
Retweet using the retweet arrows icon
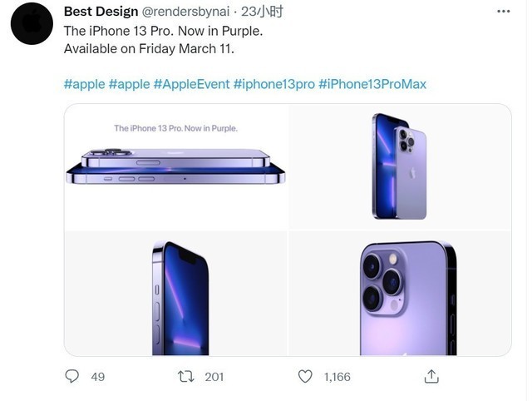pyautogui.click(x=186, y=377)
